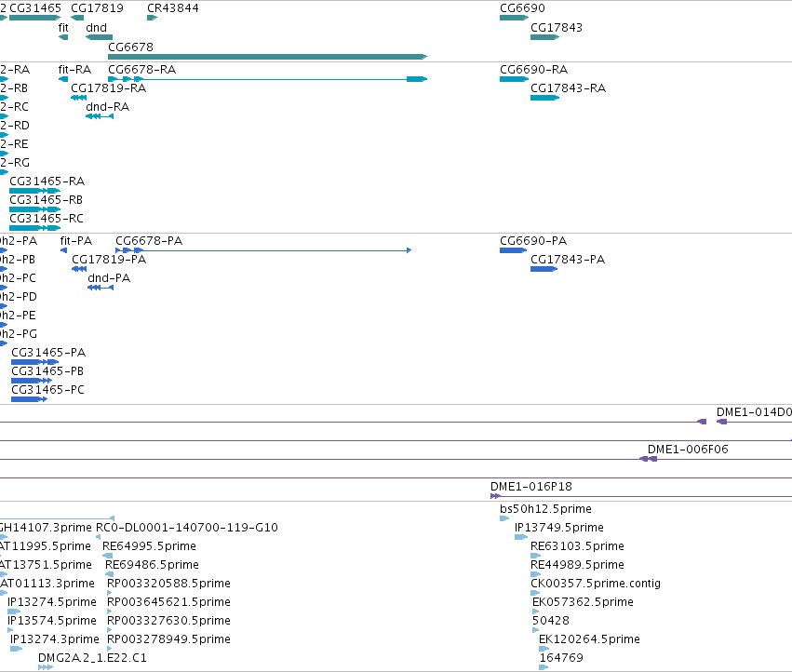Screen dimensions: 792x672
Task: Click the bs50h12.5prime EST label
Action: click(x=545, y=509)
